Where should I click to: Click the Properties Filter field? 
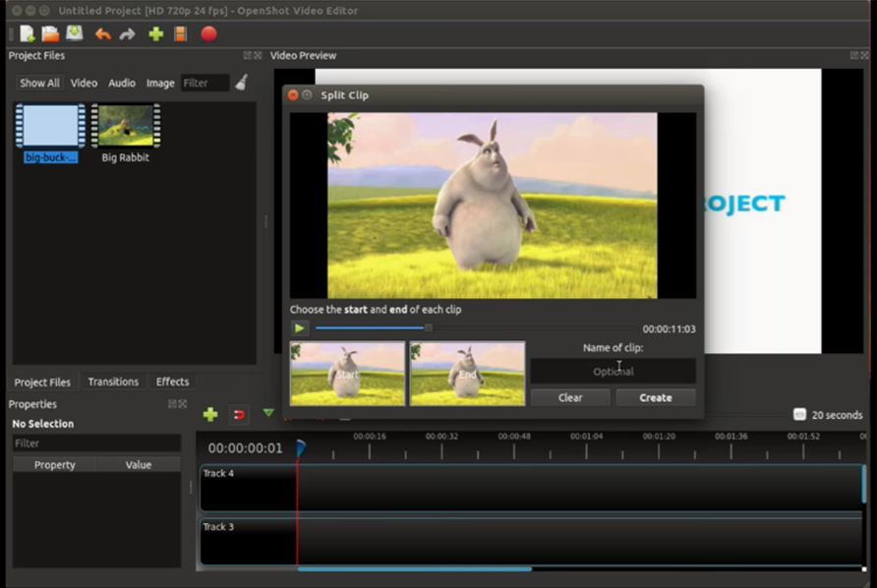tap(96, 443)
